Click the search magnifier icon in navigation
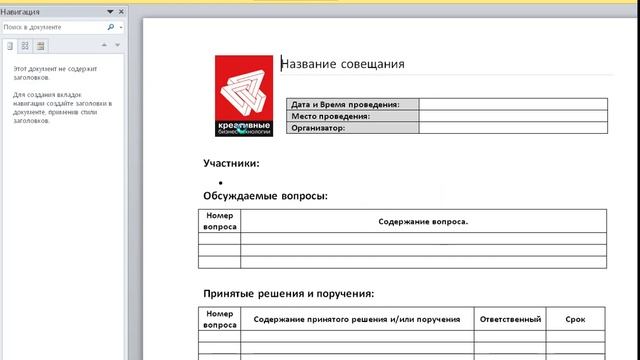Viewport: 640px width, 360px height. coord(111,27)
